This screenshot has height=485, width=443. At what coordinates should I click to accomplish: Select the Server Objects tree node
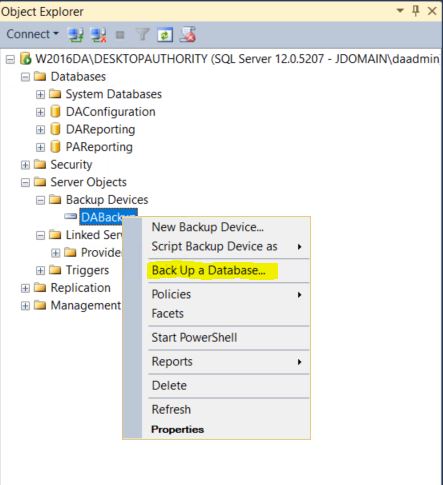coord(88,182)
